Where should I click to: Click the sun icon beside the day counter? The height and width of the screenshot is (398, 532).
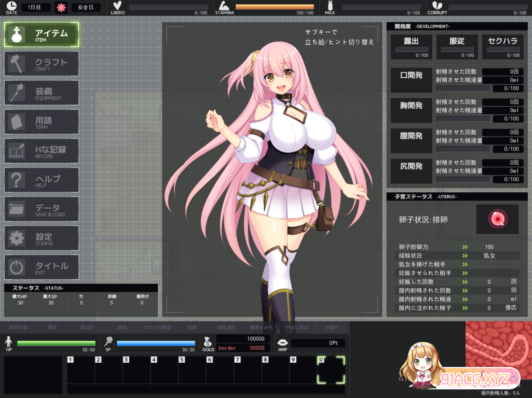tap(61, 7)
